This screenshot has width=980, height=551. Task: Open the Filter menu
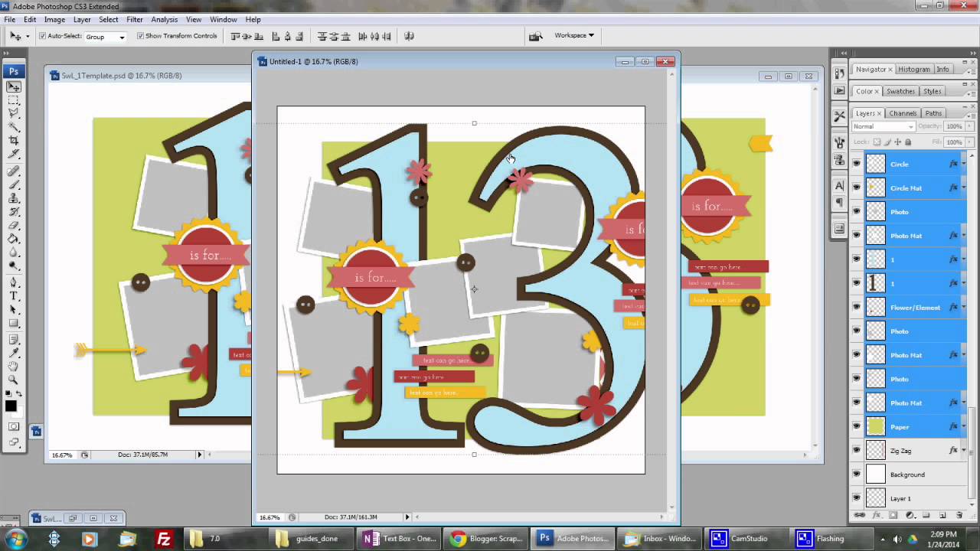coord(135,19)
